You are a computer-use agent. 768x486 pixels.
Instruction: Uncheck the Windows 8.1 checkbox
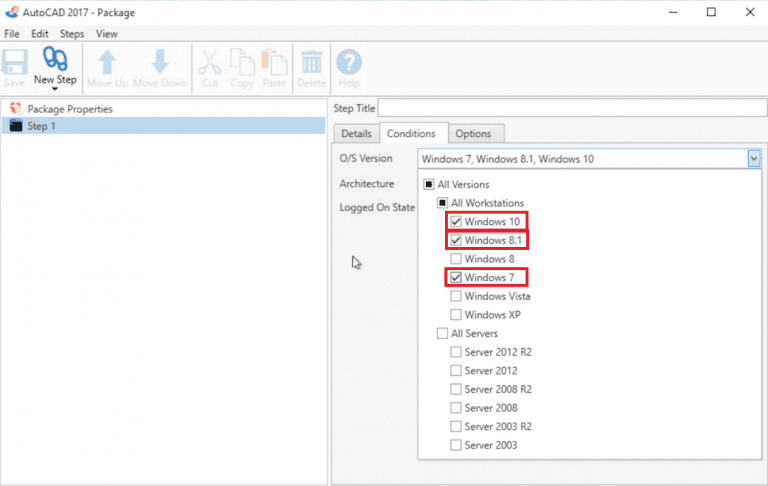(x=456, y=240)
